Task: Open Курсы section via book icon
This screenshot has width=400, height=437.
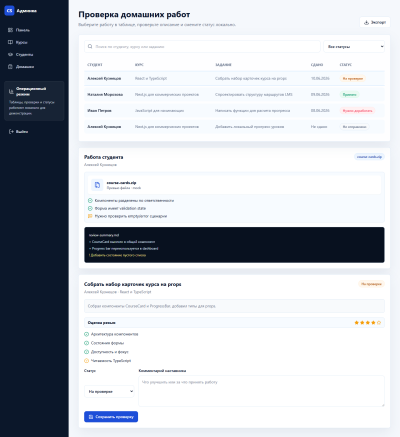Action: click(10, 42)
